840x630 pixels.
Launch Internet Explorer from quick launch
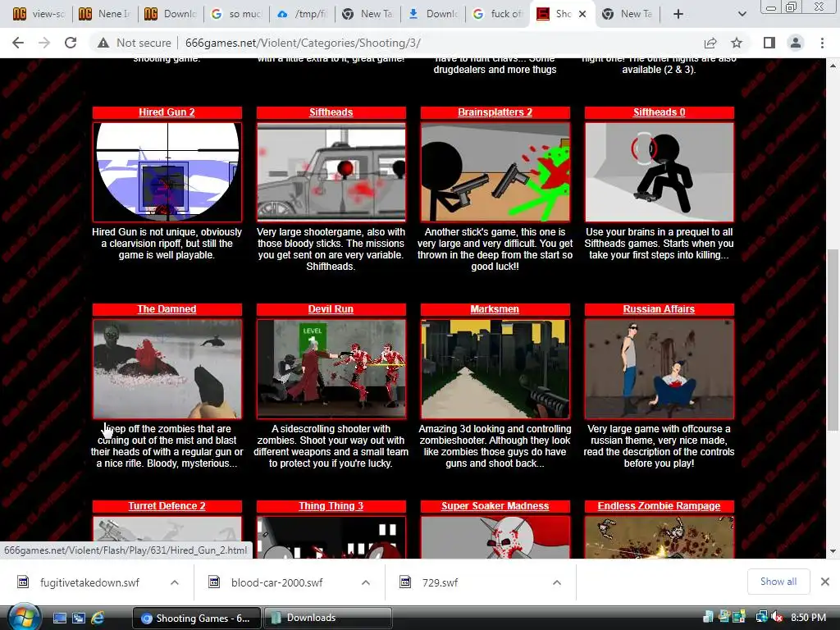pyautogui.click(x=98, y=619)
